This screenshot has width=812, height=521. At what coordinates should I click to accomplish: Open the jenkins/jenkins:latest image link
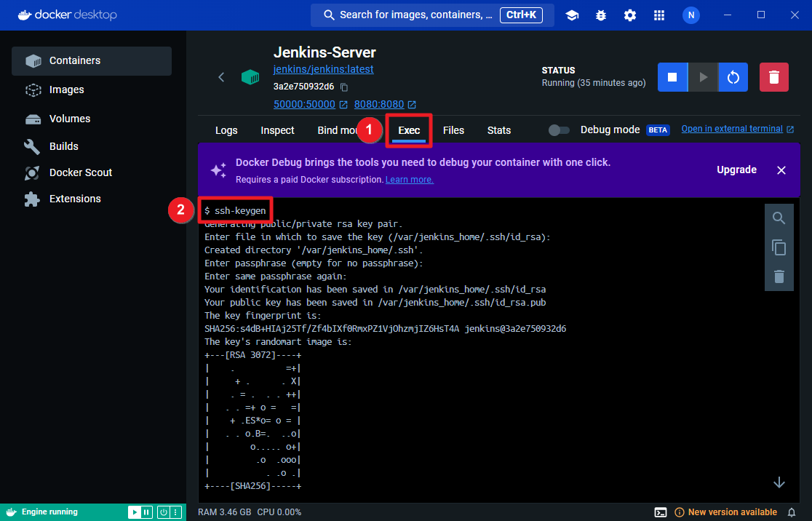(323, 69)
